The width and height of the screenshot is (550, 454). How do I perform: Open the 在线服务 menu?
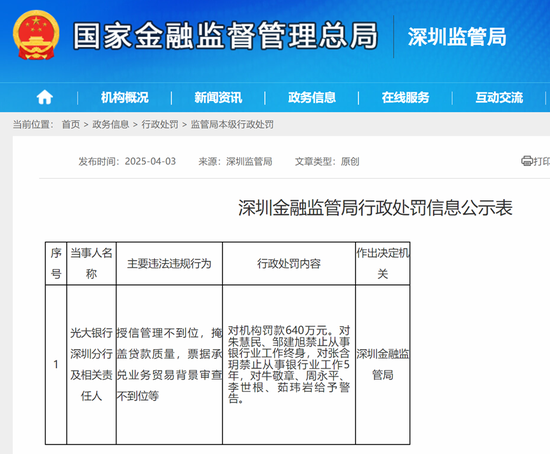(405, 98)
